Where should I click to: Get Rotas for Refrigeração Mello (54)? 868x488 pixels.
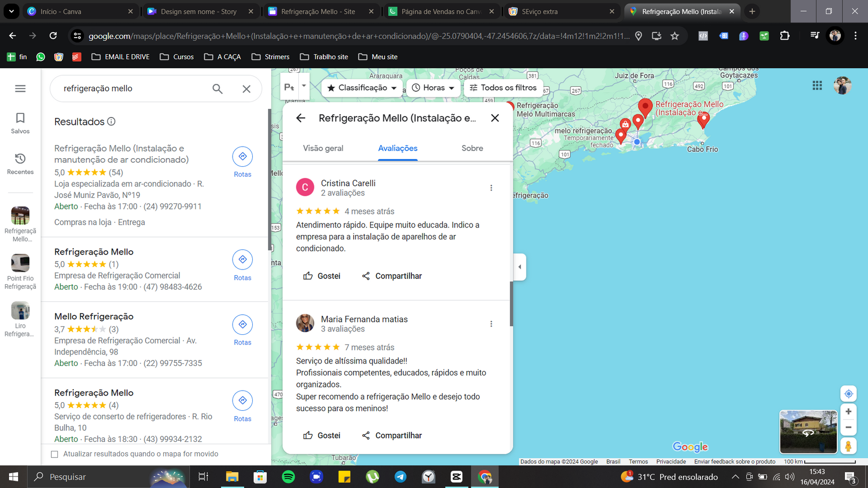pyautogui.click(x=243, y=162)
